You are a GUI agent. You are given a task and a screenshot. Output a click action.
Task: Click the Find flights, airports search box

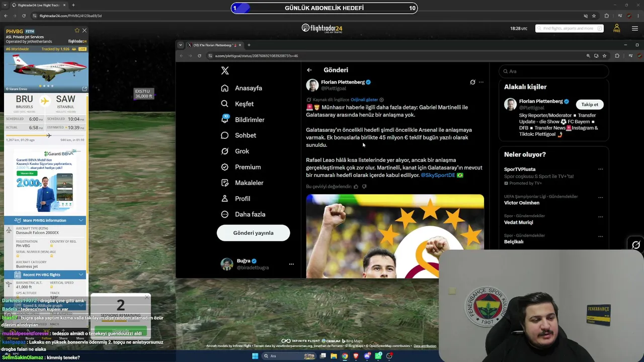[569, 28]
